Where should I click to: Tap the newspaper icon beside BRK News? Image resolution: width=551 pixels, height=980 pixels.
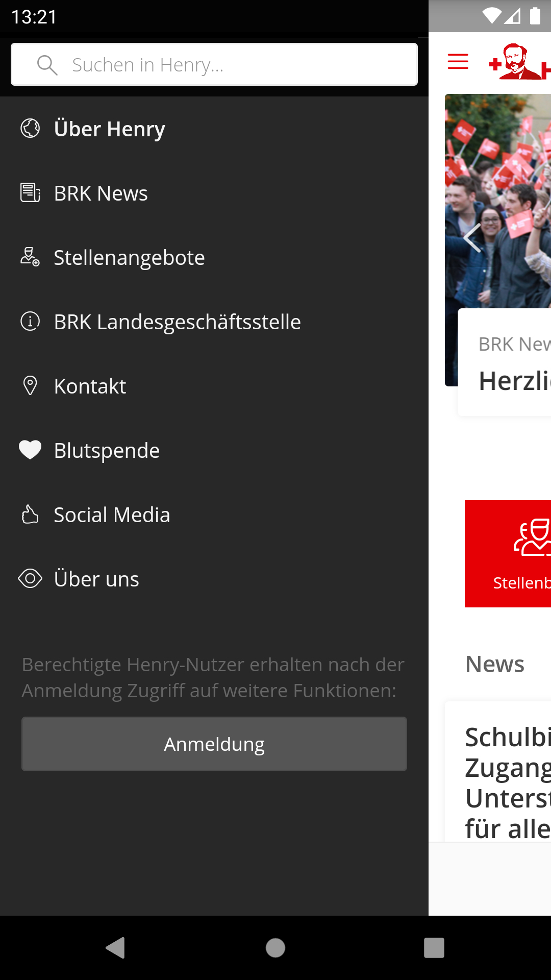pos(30,193)
